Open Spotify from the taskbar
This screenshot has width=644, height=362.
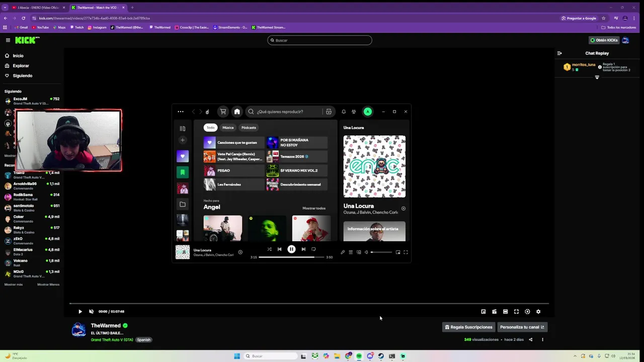click(359, 356)
